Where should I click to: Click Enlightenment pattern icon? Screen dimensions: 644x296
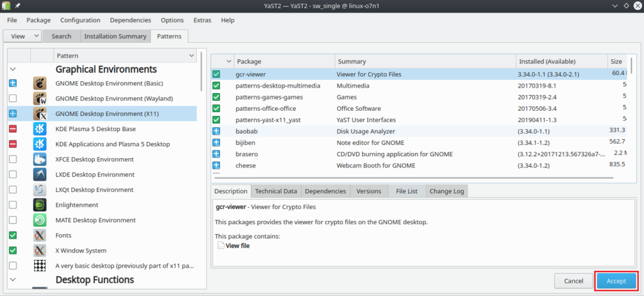click(40, 205)
